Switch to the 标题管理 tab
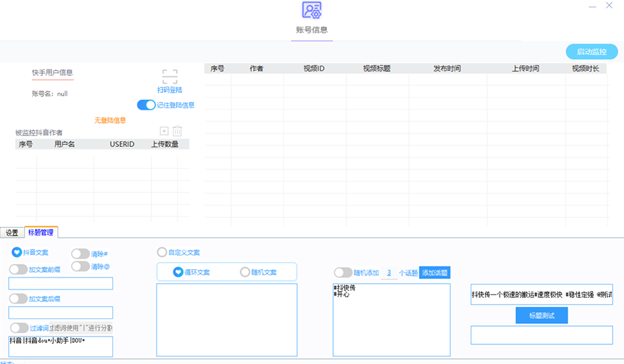This screenshot has height=364, width=624. [x=41, y=233]
